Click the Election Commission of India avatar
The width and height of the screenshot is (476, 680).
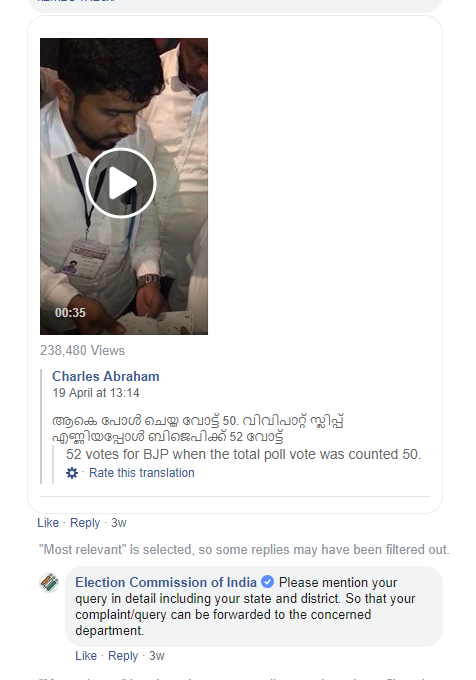click(49, 582)
